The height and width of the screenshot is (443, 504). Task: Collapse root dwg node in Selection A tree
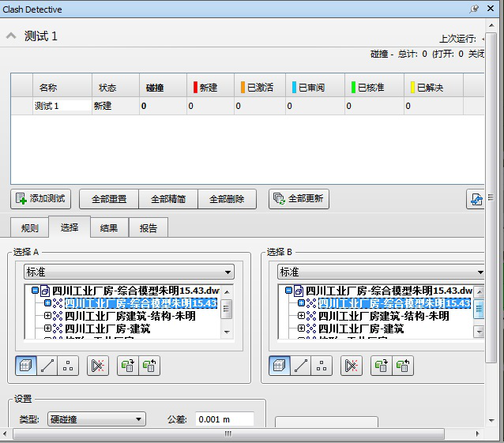coord(35,291)
